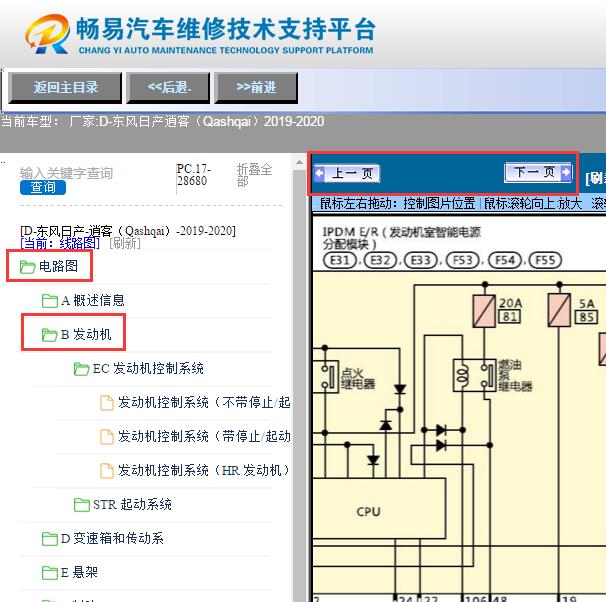Click the 当前车型 vehicle model line
The width and height of the screenshot is (606, 602).
pyautogui.click(x=162, y=122)
